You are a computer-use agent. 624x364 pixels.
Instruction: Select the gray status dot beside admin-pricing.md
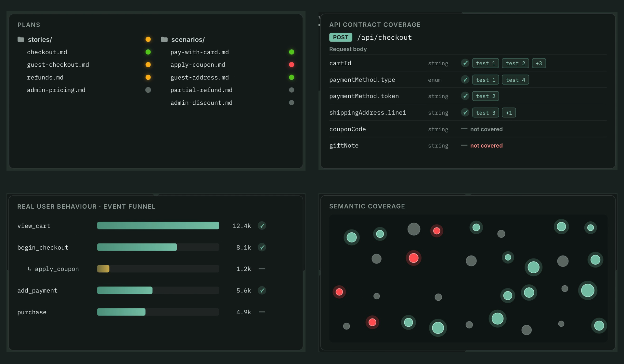coord(148,90)
